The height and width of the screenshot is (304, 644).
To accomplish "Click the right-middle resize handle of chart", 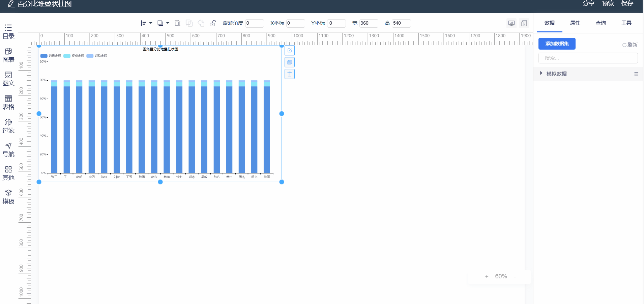I will (282, 114).
